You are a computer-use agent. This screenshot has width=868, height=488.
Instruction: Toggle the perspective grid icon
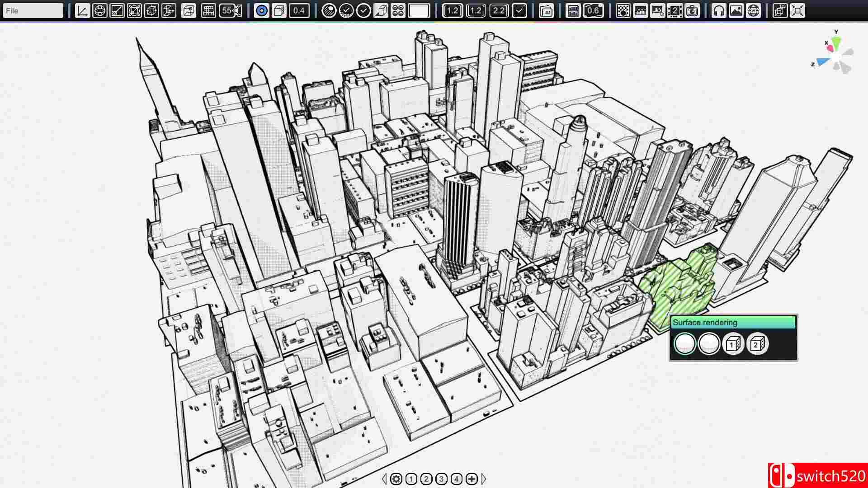208,10
